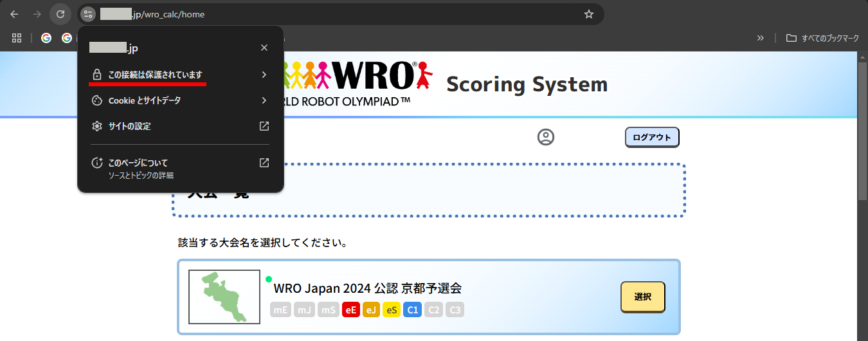Click the yellow eS category badge
Viewport: 868px width, 341px height.
(392, 310)
